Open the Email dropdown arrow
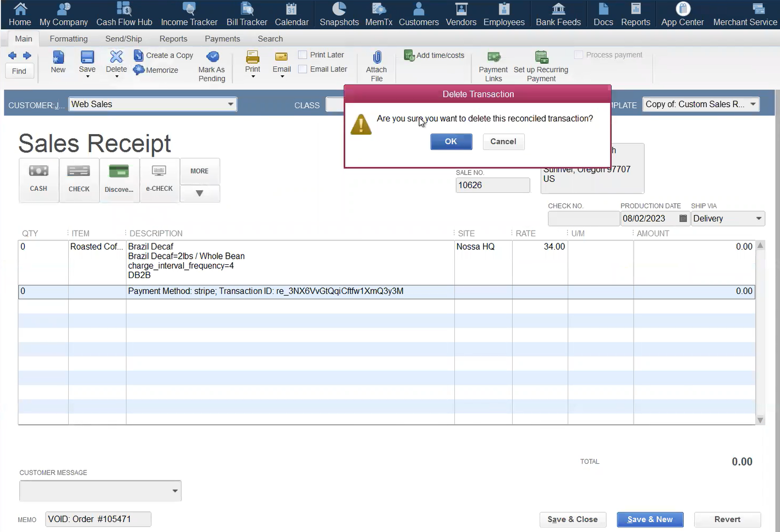This screenshot has width=780, height=532. point(282,76)
